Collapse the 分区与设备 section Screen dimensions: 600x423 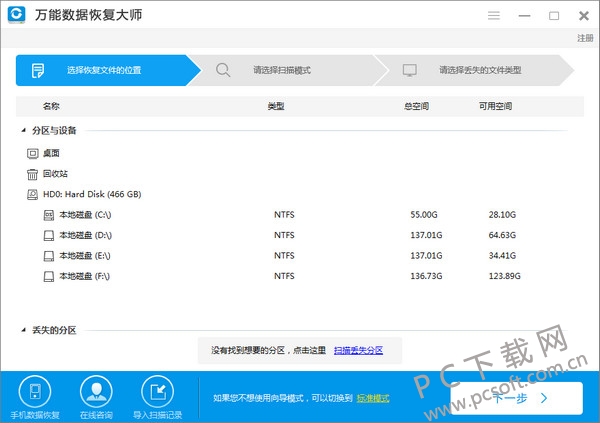[x=24, y=131]
